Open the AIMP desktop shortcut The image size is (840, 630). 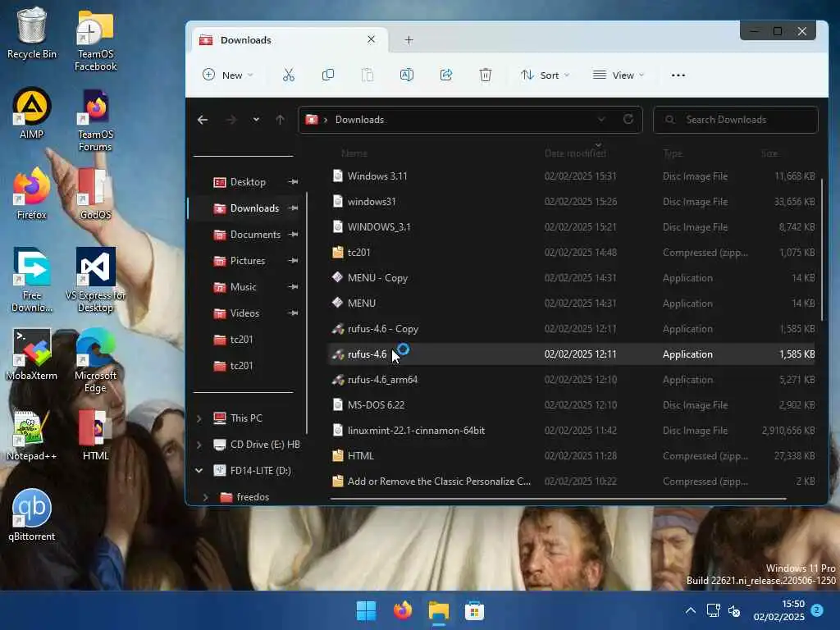pyautogui.click(x=32, y=113)
